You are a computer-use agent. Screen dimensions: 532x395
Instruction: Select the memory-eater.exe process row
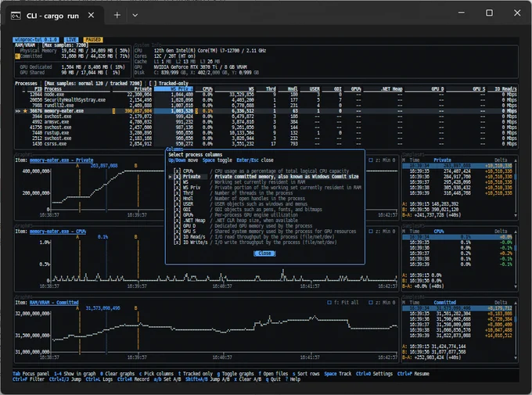point(266,111)
